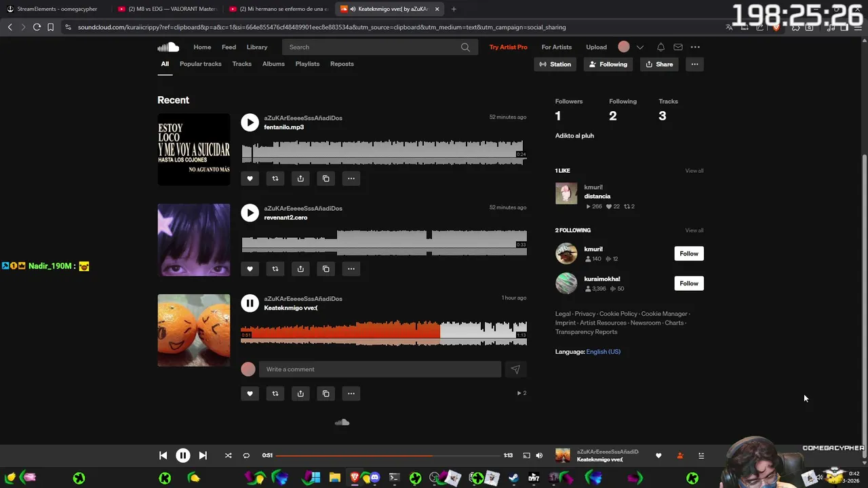Open the next up queue
This screenshot has width=868, height=488.
701,455
